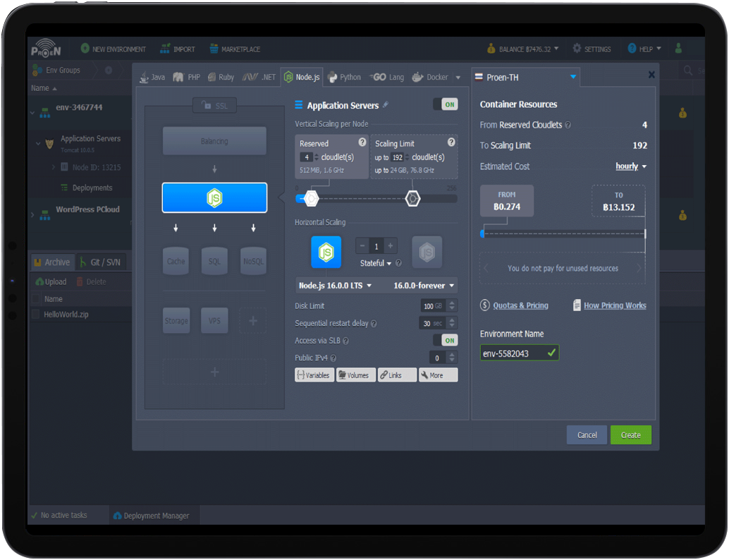Change hourly estimated cost period
The width and height of the screenshot is (729, 560).
(x=631, y=166)
